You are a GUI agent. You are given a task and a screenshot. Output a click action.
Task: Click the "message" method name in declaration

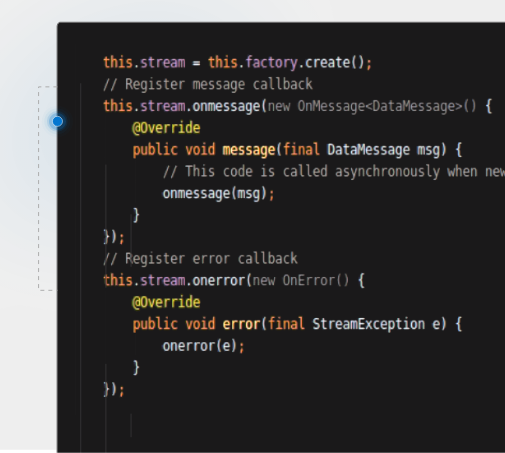[x=249, y=150]
